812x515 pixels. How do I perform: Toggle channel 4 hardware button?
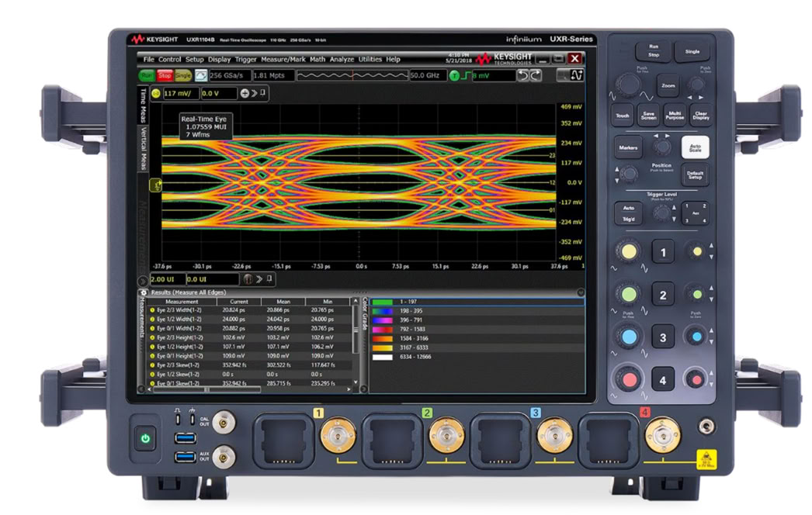663,380
